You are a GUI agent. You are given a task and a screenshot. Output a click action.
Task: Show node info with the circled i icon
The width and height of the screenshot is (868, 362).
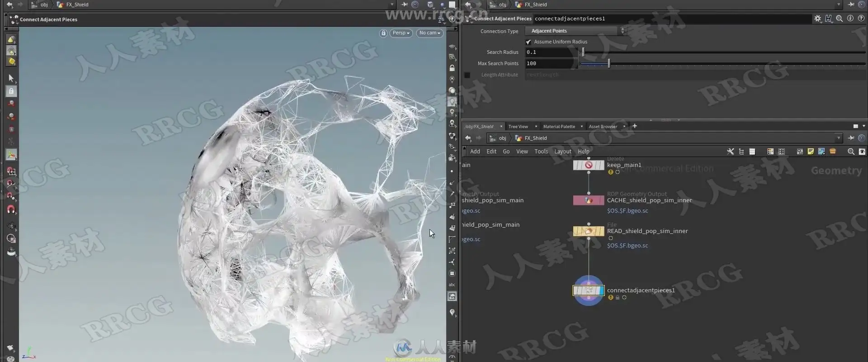pyautogui.click(x=850, y=19)
